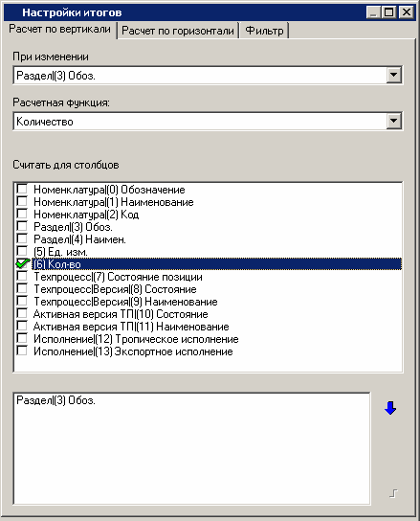Expand the Расчетная функция dropdown arrow
Screen dimensions: 420x521
394,121
